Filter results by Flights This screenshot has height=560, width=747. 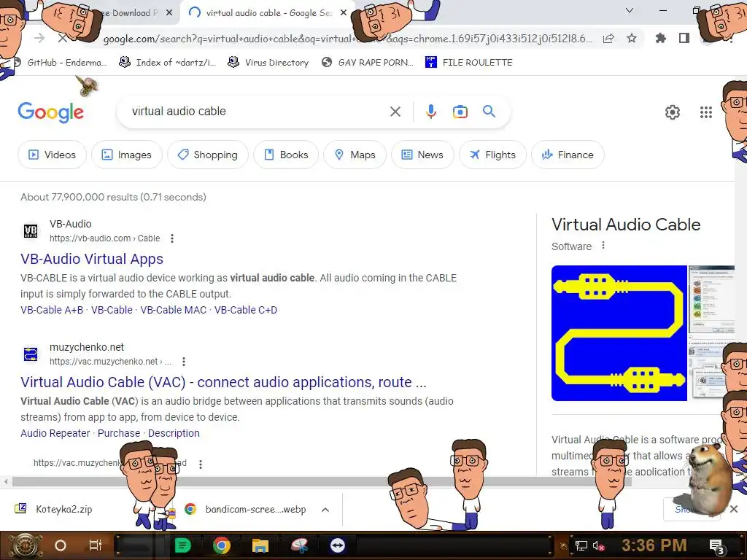click(x=492, y=155)
